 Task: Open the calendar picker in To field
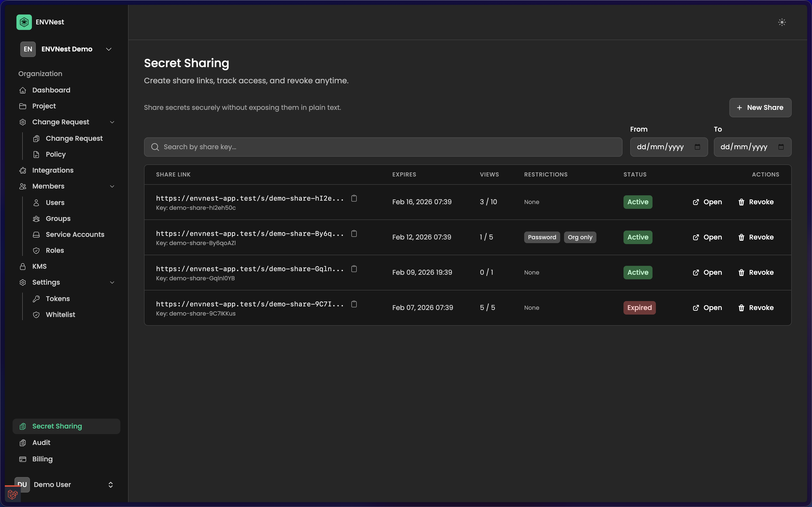[781, 147]
